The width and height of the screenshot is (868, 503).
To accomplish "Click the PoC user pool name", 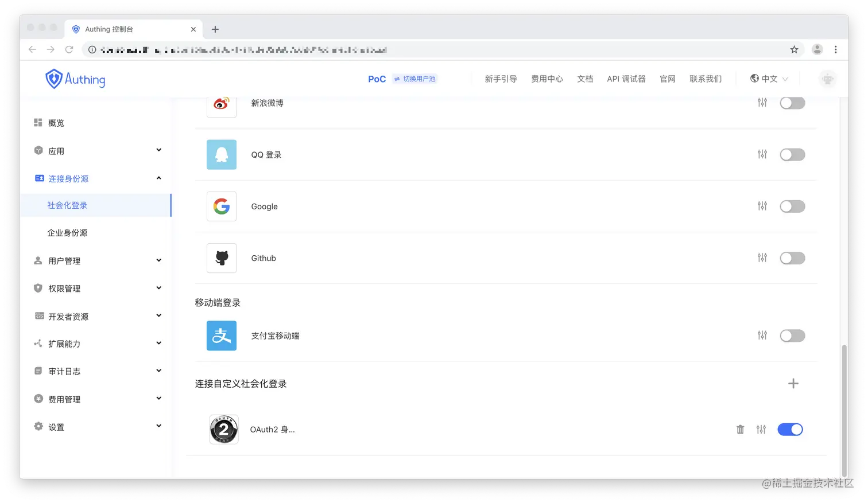I will point(377,79).
